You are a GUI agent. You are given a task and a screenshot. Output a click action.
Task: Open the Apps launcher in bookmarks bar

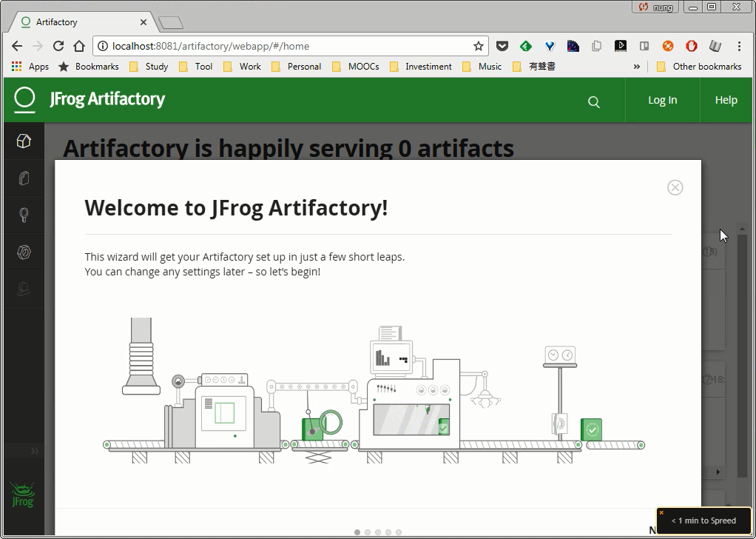tap(30, 66)
